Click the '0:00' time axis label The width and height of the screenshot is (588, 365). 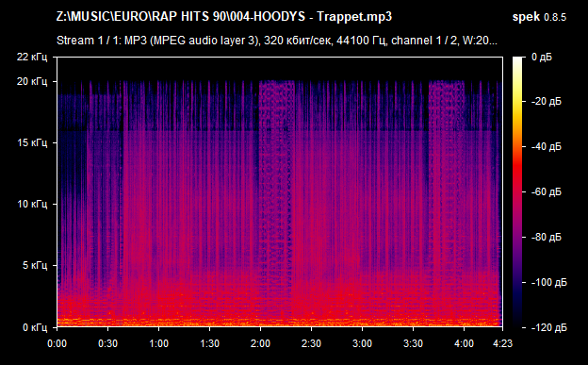coord(57,343)
